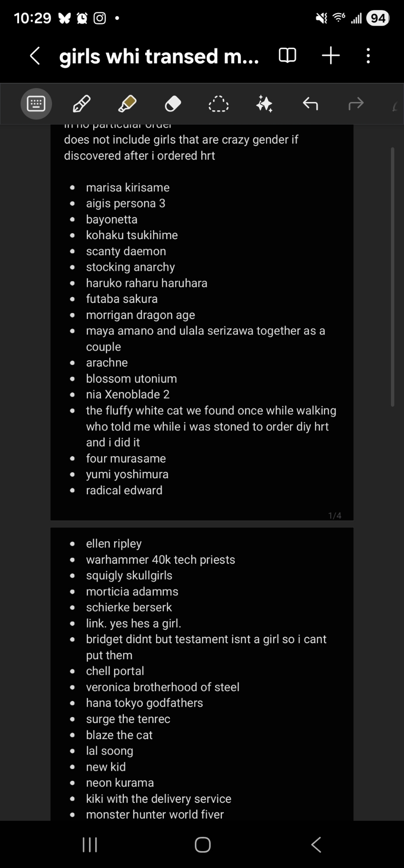Place cursor on 'marisa kirisame' line
The width and height of the screenshot is (404, 868).
click(127, 187)
